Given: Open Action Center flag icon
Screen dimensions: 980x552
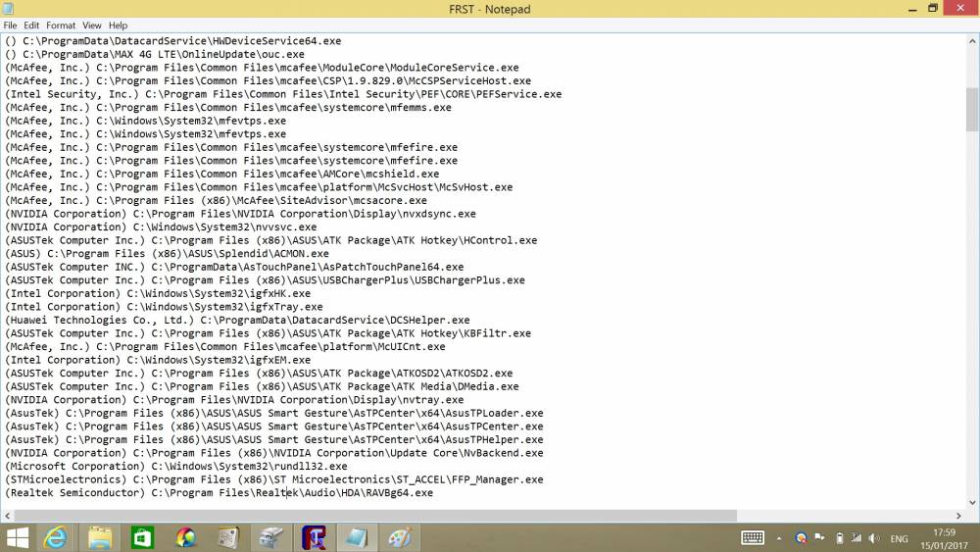Looking at the screenshot, I should point(819,537).
